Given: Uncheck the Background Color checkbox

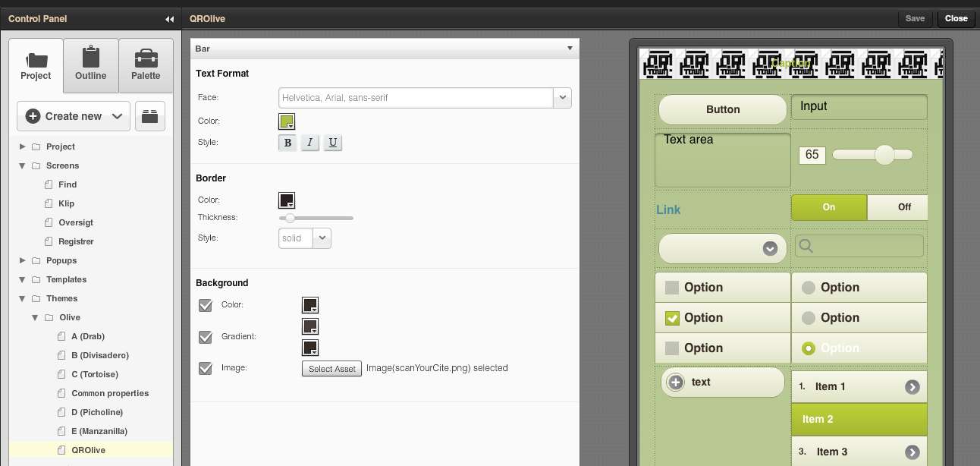Looking at the screenshot, I should point(205,305).
